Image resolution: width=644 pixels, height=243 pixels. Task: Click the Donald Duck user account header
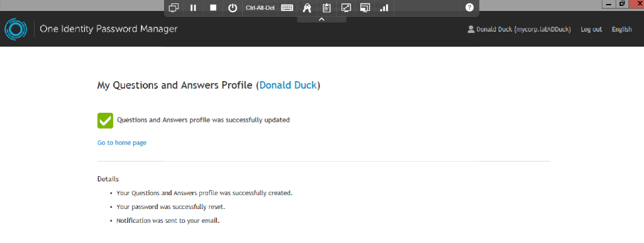pyautogui.click(x=519, y=29)
